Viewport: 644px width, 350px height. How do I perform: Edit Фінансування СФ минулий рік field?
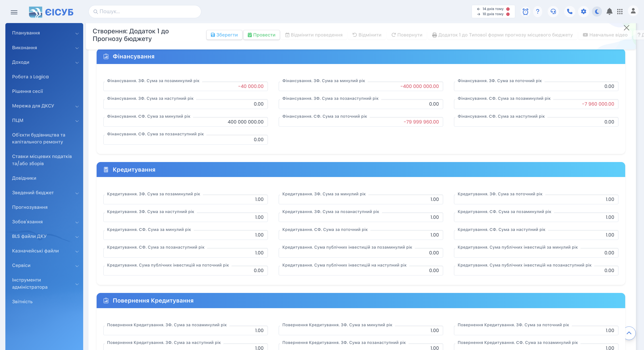click(x=186, y=122)
